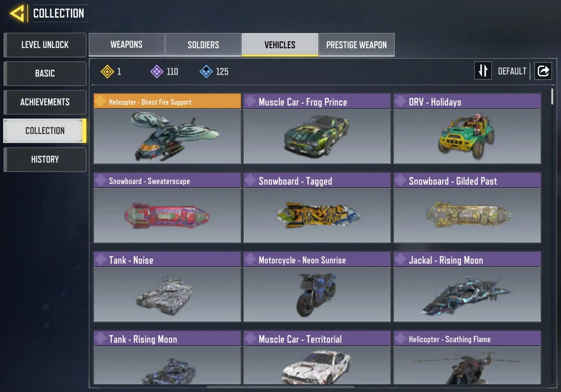Select the purple epic rarity filter icon

point(157,72)
